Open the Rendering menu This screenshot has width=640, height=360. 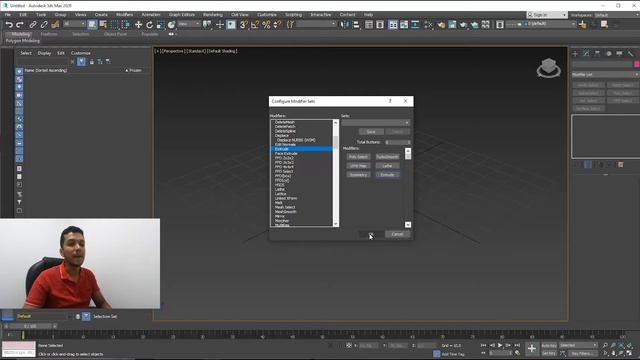tap(213, 15)
